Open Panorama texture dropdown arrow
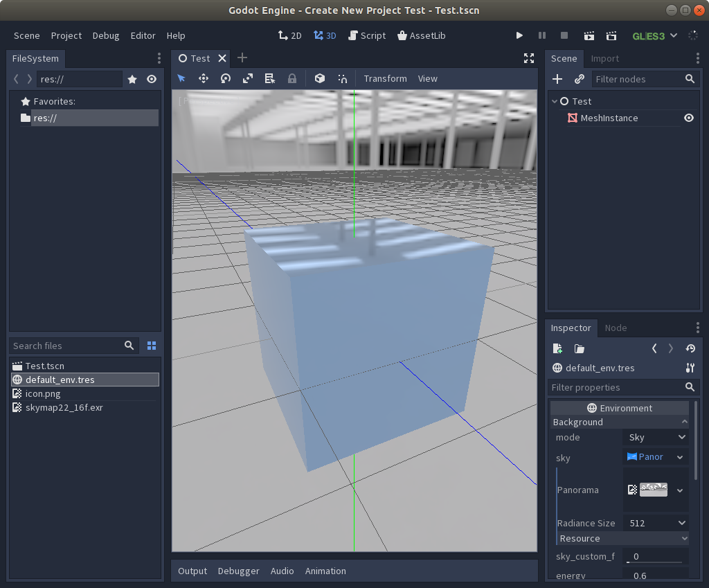Screen dimensions: 709x588 click(680, 490)
